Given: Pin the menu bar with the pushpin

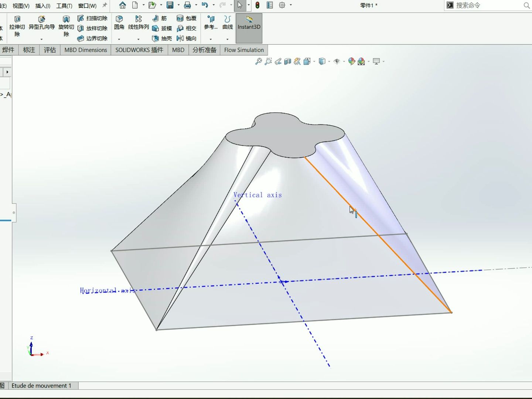Looking at the screenshot, I should [x=104, y=5].
